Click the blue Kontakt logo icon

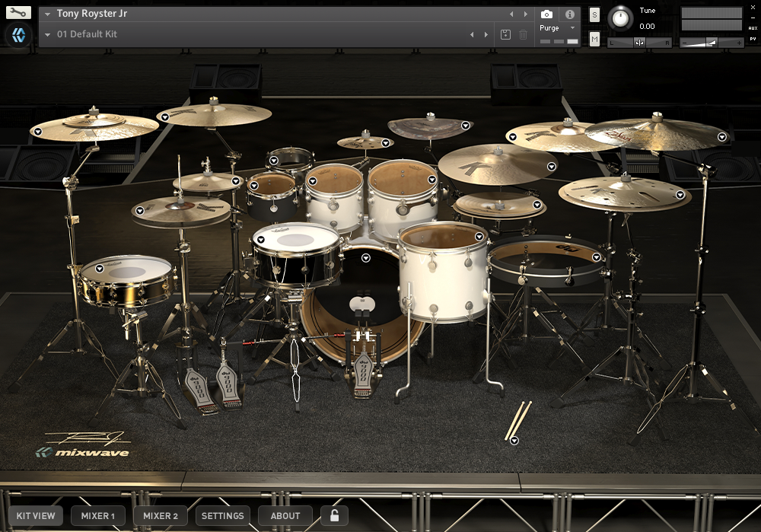19,35
